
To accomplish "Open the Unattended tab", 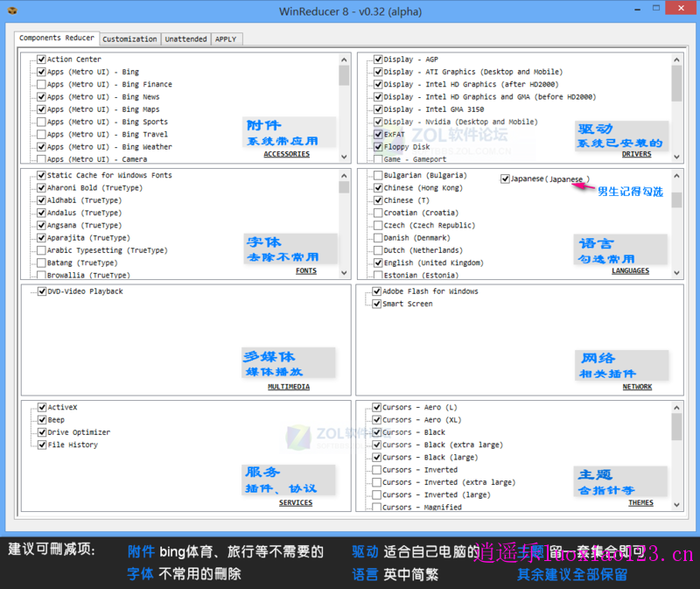I will (x=185, y=39).
